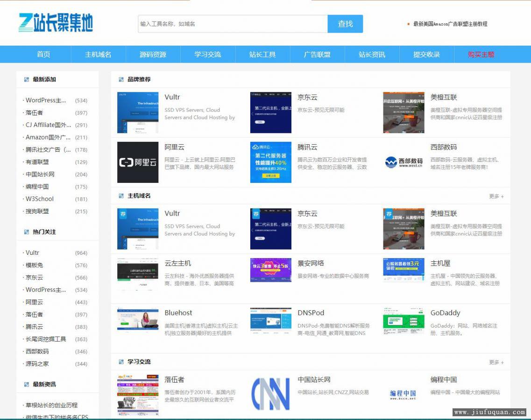This screenshot has width=531, height=420.
Task: Open 广告联盟 navigation menu item
Action: pyautogui.click(x=317, y=55)
